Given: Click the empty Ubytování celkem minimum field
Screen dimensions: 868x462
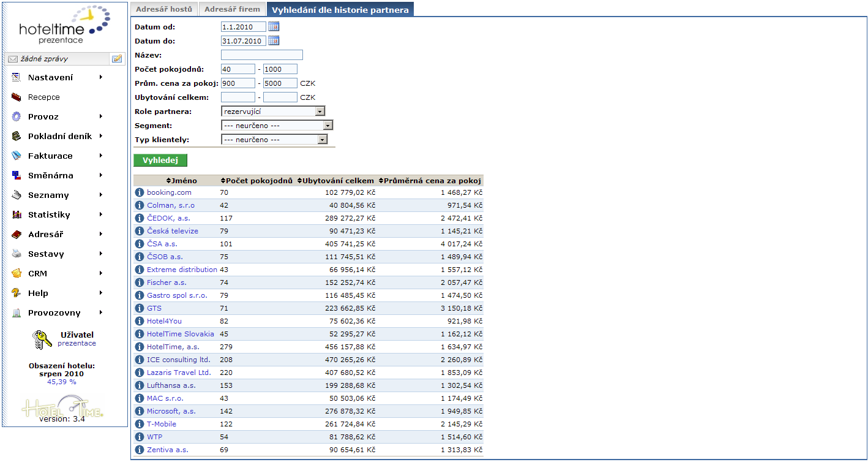Looking at the screenshot, I should tap(238, 97).
